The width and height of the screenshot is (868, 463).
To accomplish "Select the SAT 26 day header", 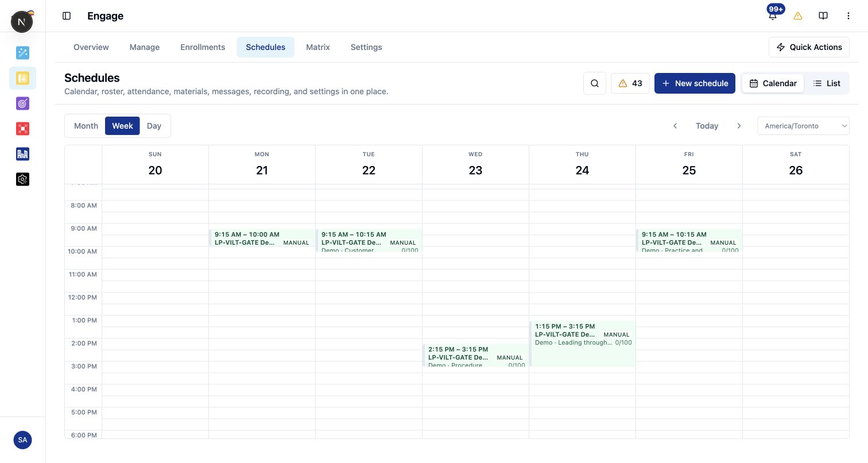I will click(796, 164).
